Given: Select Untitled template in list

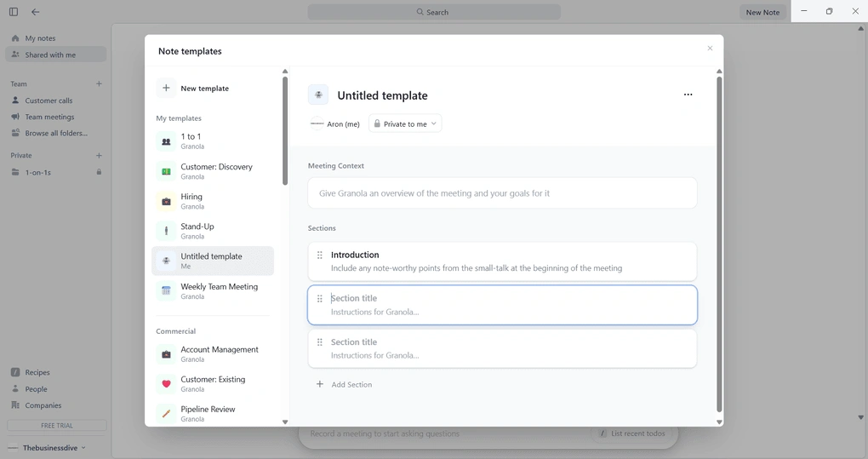Looking at the screenshot, I should click(213, 261).
